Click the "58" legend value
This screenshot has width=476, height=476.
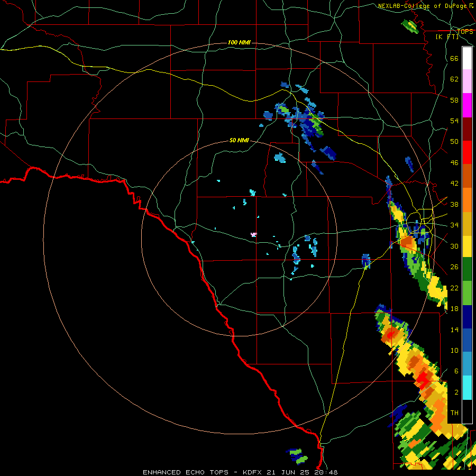coord(454,100)
